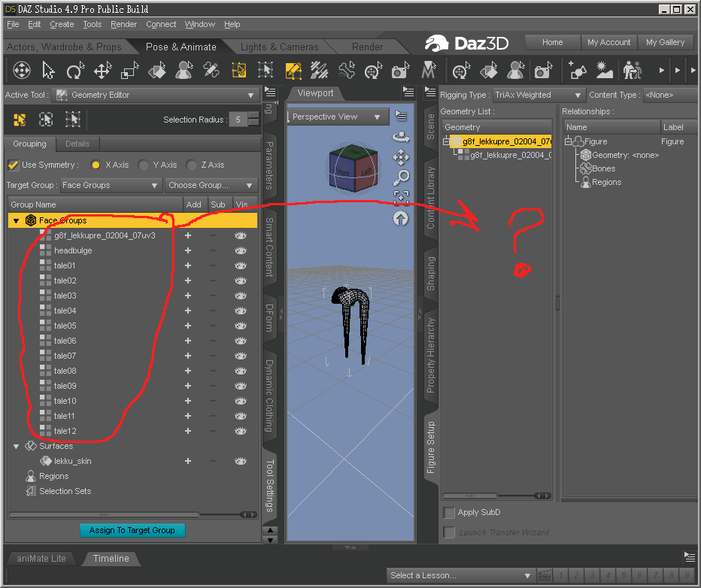
Task: Toggle visibility of lekku_skin surface
Action: click(241, 461)
